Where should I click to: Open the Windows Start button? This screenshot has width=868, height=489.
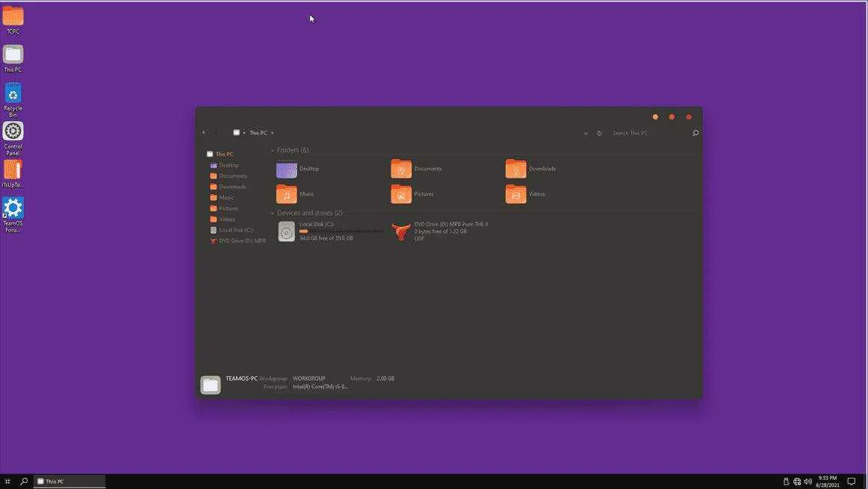coord(7,482)
